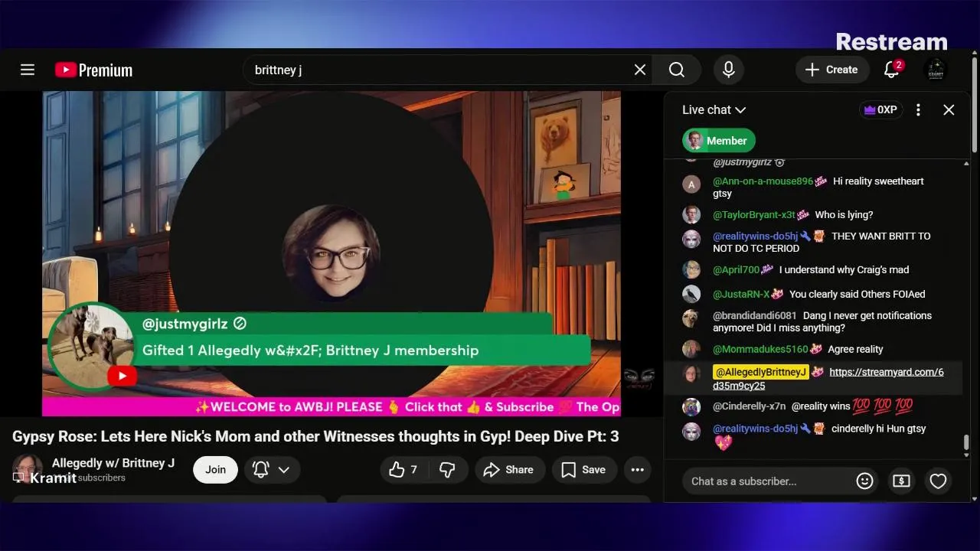The width and height of the screenshot is (980, 551).
Task: Click the verified check next to @justmygirlz
Action: (240, 324)
